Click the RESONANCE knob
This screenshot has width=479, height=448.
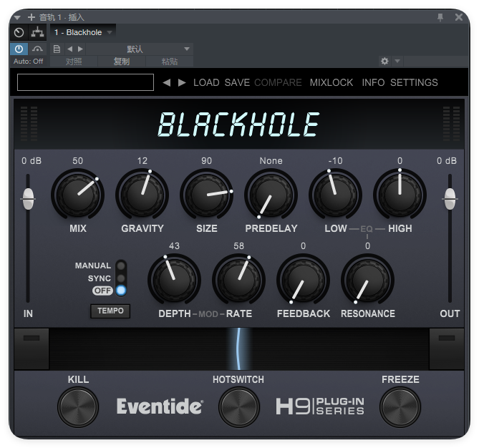pyautogui.click(x=367, y=279)
